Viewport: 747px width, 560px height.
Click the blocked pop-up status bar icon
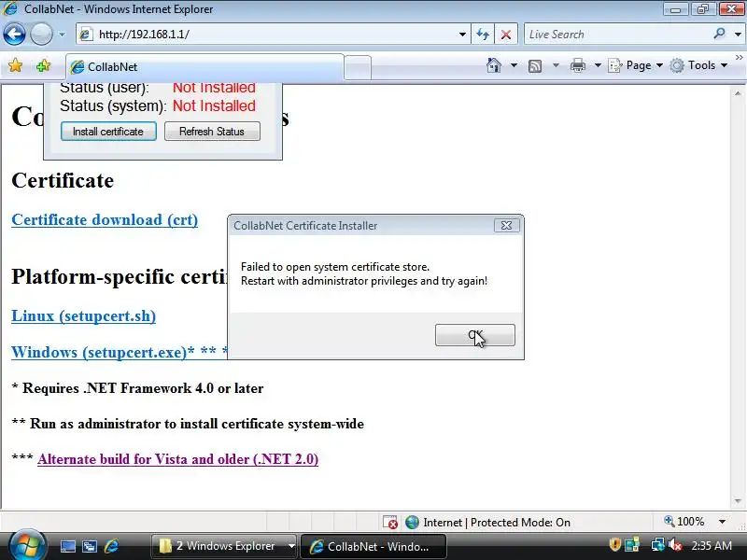(x=390, y=523)
